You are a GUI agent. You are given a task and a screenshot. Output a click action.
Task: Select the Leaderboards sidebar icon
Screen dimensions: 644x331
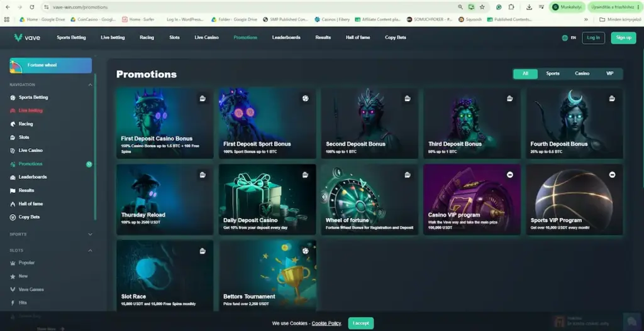coord(13,177)
